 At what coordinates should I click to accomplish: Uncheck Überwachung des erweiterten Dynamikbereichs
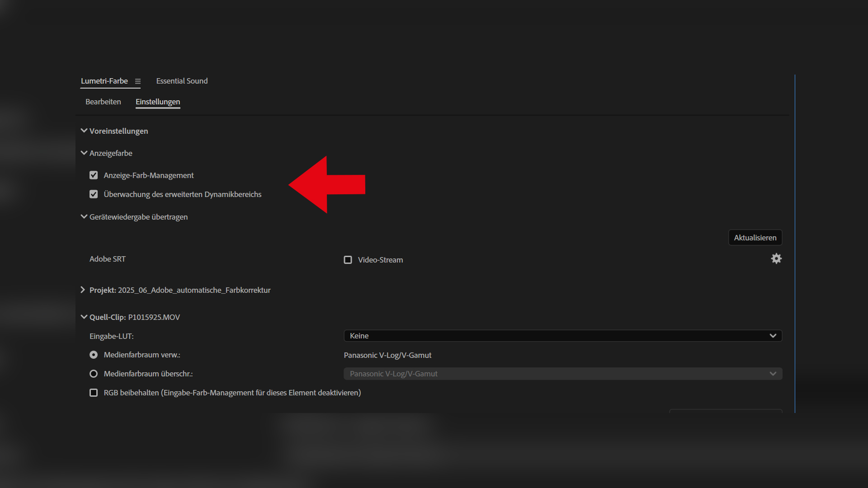[x=94, y=194]
